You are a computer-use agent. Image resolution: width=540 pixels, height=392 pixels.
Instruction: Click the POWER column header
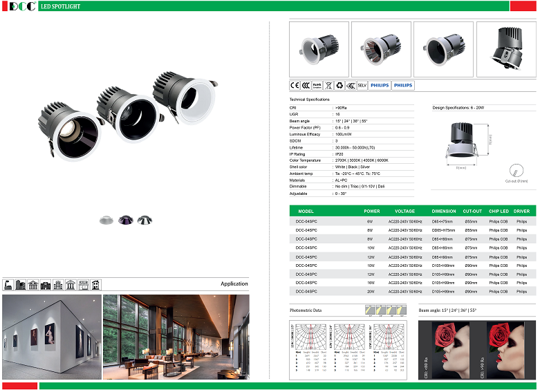372,211
